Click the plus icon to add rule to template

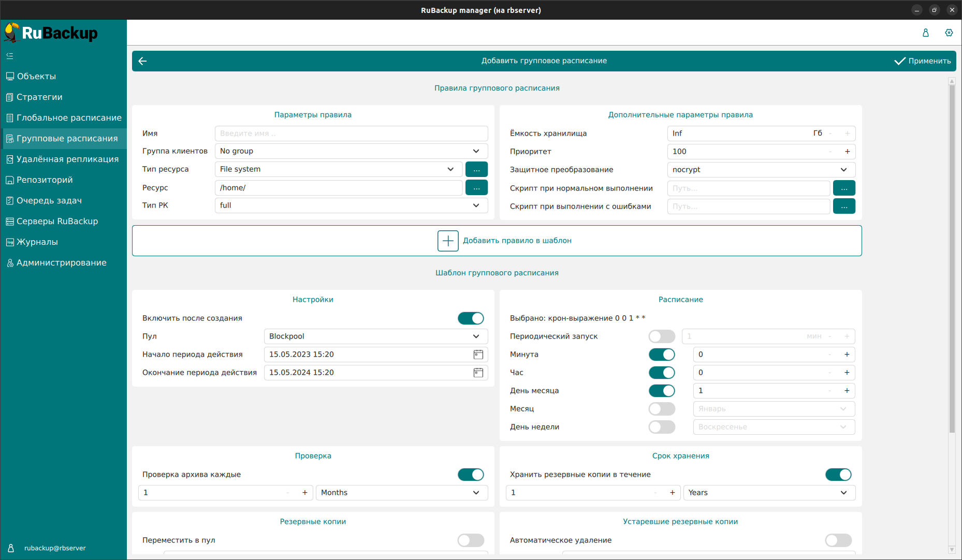448,241
